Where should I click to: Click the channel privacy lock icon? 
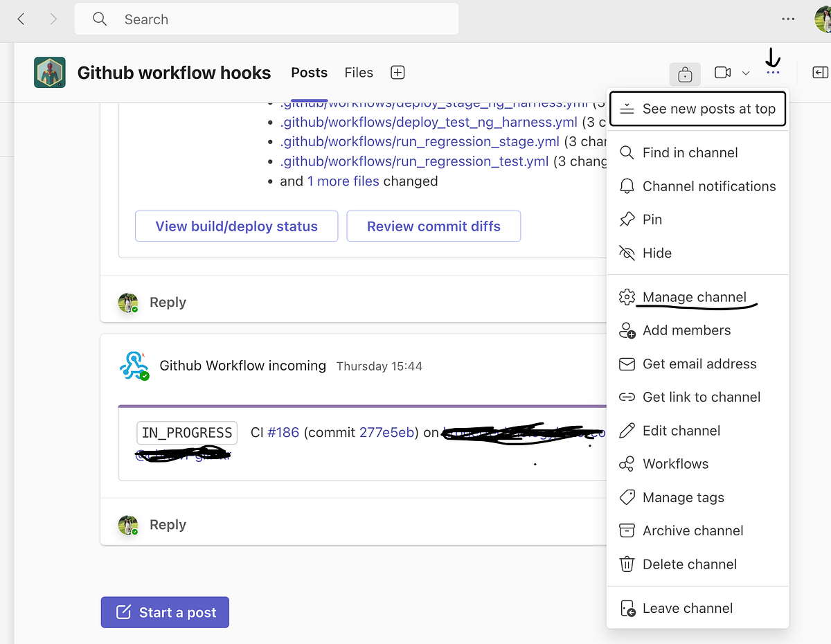684,73
